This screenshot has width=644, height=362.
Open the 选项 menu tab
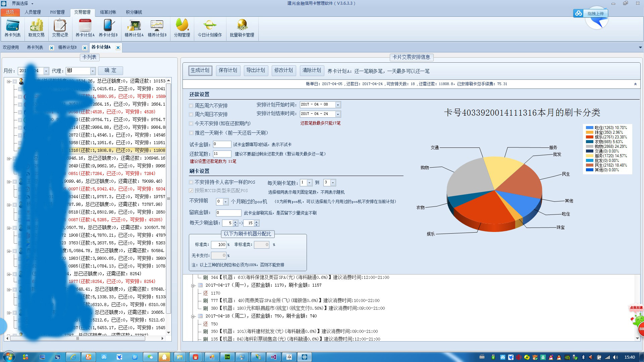pos(10,12)
